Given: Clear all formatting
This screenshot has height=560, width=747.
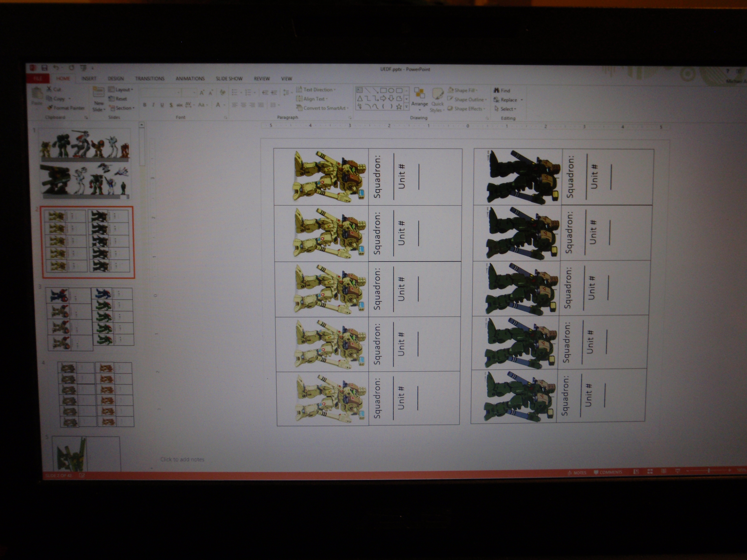Looking at the screenshot, I should (x=222, y=92).
